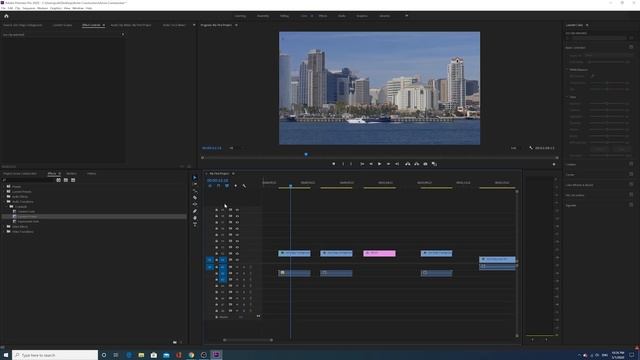Select the Track Select Forward tool
Image resolution: width=640 pixels, height=360 pixels.
[x=195, y=184]
